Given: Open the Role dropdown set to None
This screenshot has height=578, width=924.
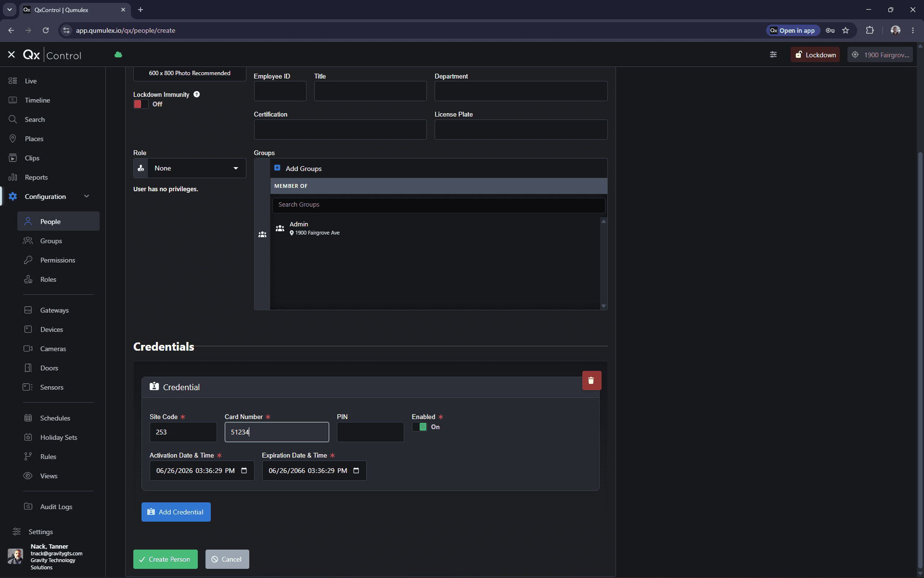Looking at the screenshot, I should coord(190,168).
